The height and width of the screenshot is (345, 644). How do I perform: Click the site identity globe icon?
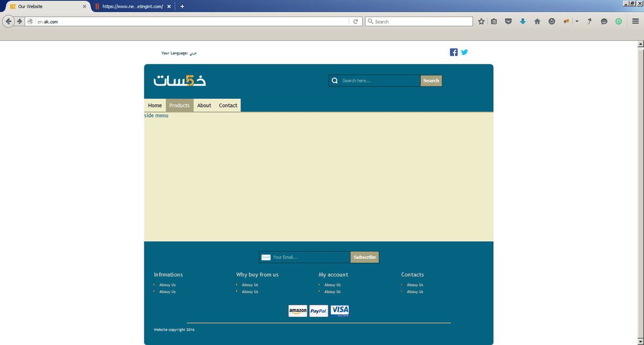point(31,21)
